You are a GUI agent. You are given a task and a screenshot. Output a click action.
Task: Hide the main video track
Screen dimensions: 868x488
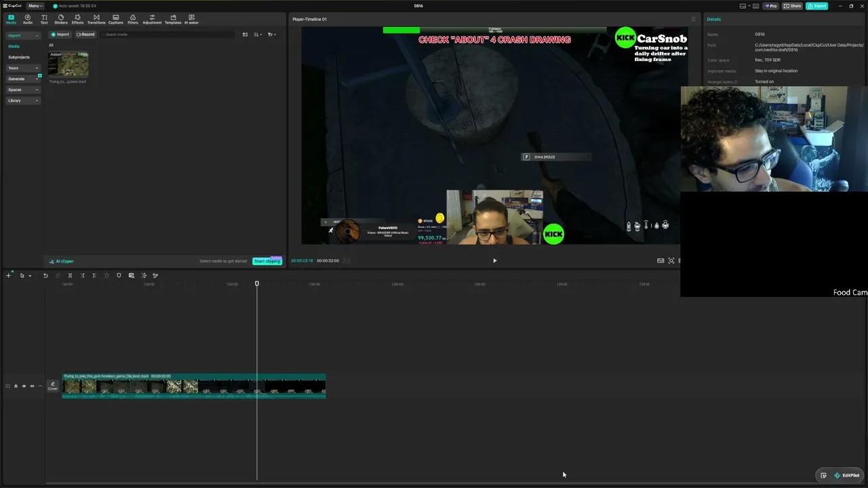[24, 386]
